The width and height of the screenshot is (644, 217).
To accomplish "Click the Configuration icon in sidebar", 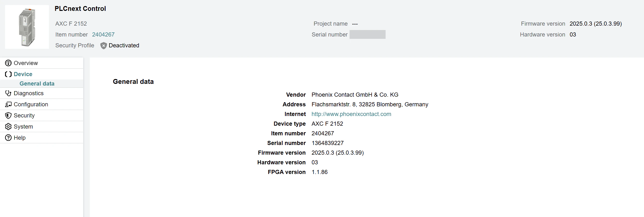I will tap(8, 104).
